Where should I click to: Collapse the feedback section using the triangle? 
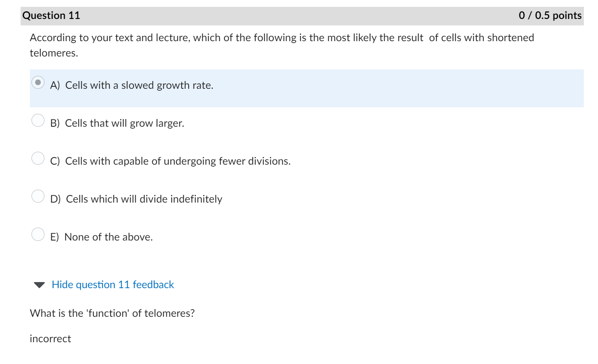(39, 285)
